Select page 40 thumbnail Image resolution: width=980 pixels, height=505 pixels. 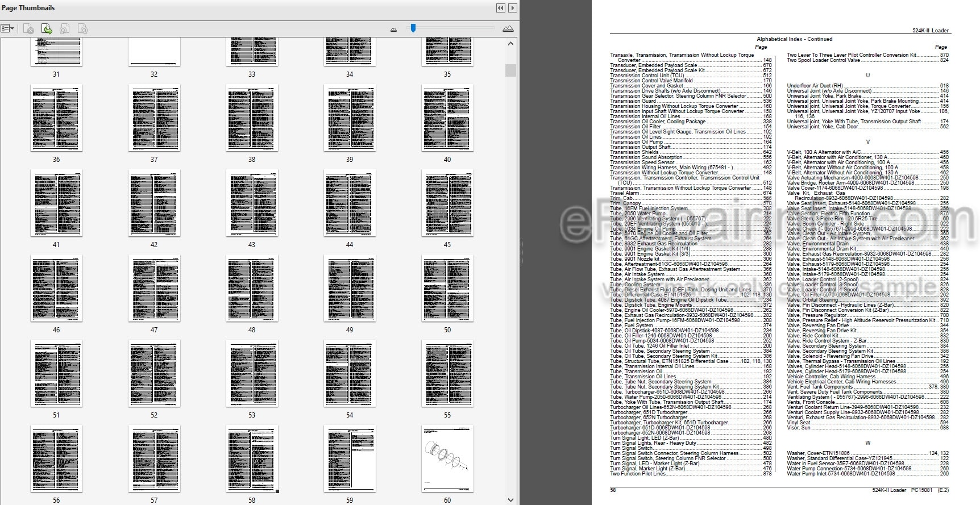pos(447,118)
